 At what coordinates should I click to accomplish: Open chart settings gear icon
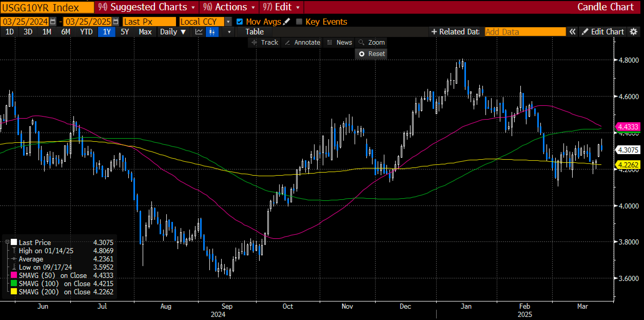[633, 32]
